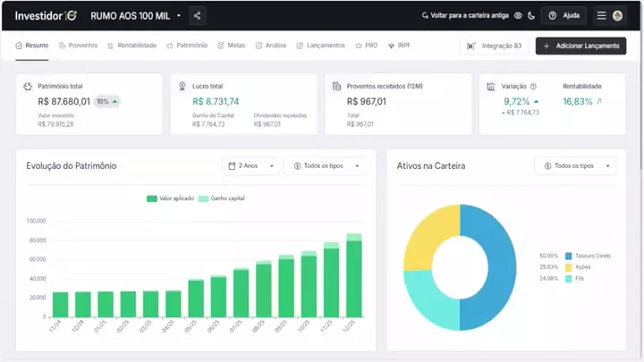Click the Variação help question icon
The width and height of the screenshot is (644, 362).
coord(533,87)
